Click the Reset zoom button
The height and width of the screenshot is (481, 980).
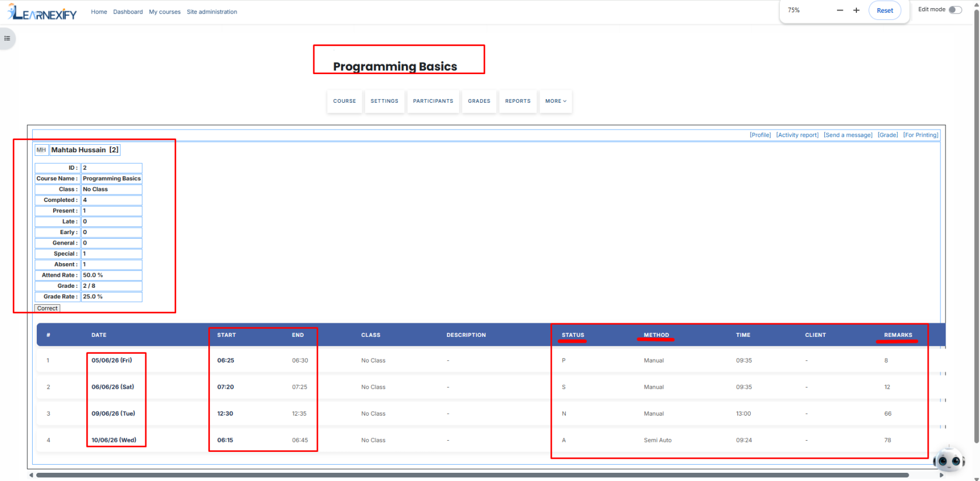click(x=885, y=11)
